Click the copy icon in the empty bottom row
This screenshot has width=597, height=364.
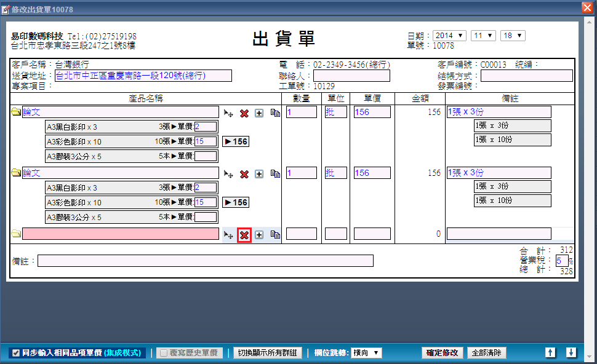pos(275,235)
